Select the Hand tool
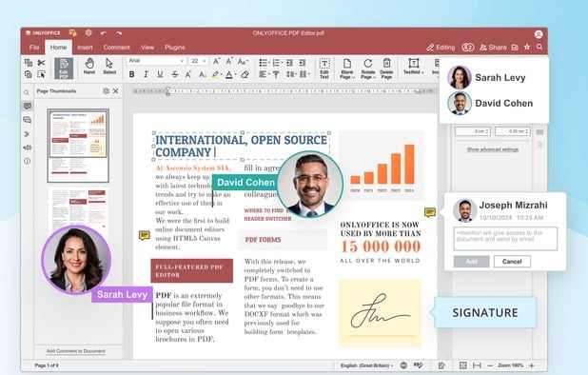The height and width of the screenshot is (375, 588). click(x=88, y=66)
